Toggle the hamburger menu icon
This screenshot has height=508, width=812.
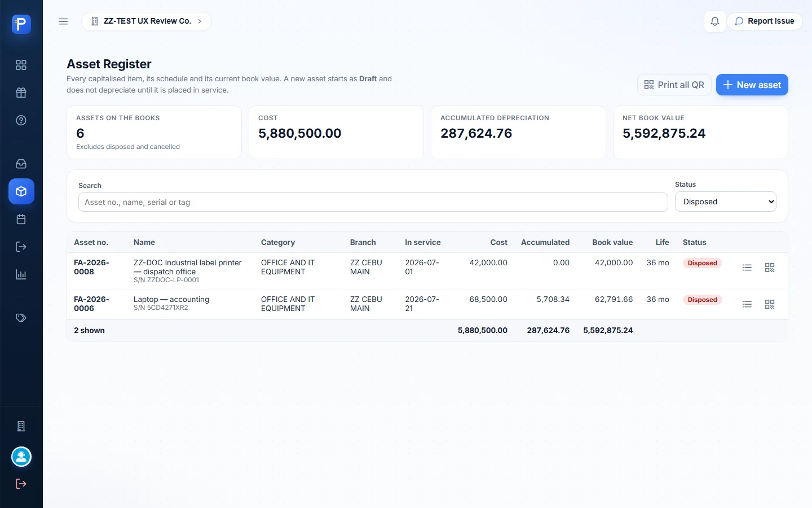tap(63, 21)
